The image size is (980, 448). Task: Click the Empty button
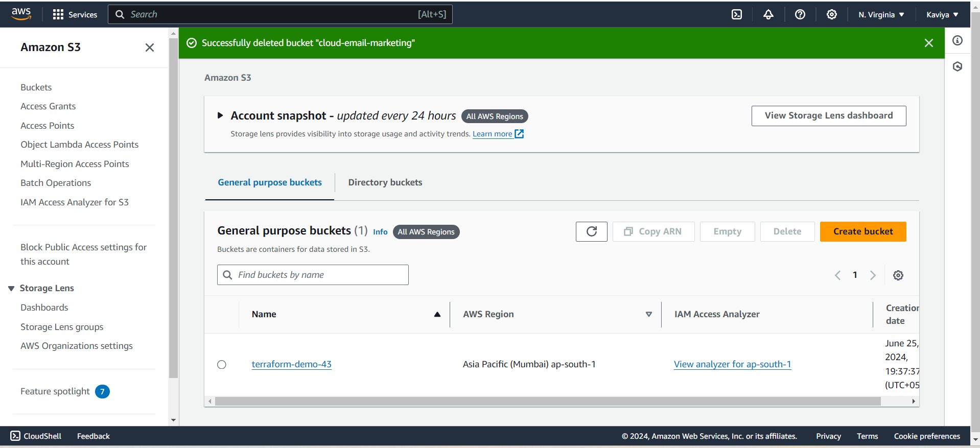[x=728, y=231]
